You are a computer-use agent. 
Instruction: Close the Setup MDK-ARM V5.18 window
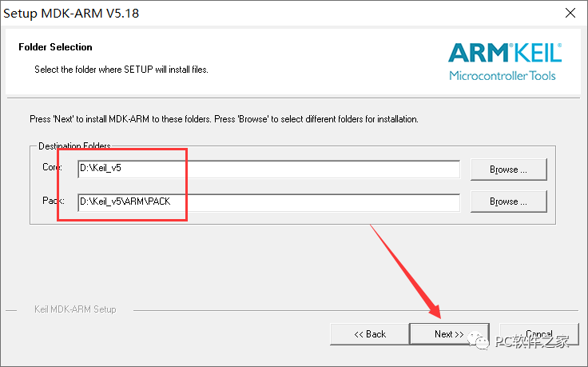[570, 13]
